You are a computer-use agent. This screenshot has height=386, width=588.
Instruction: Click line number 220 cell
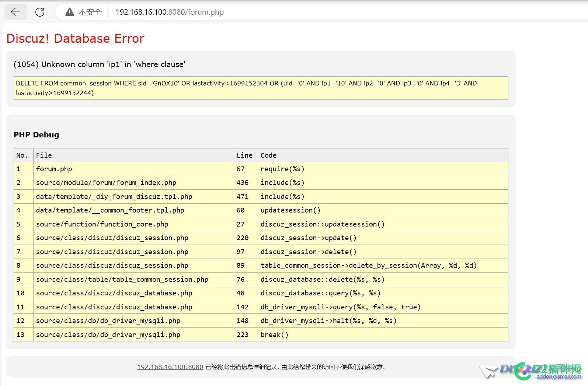tap(246, 238)
